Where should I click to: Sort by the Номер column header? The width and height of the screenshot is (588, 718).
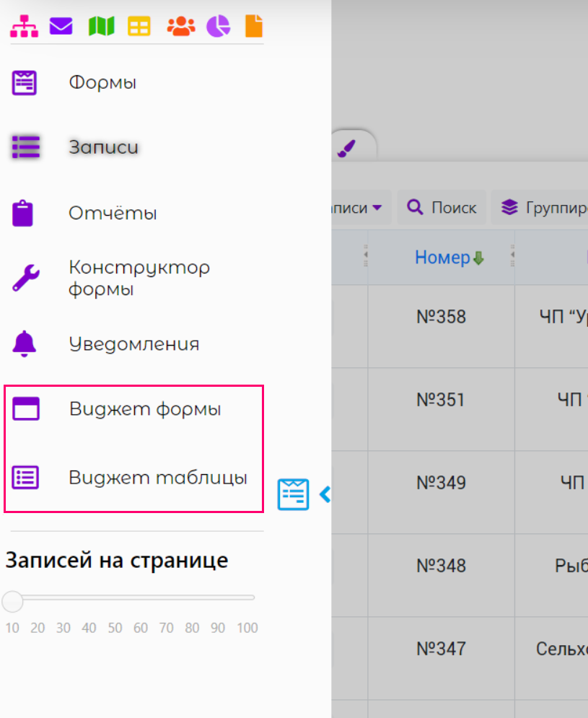(442, 258)
